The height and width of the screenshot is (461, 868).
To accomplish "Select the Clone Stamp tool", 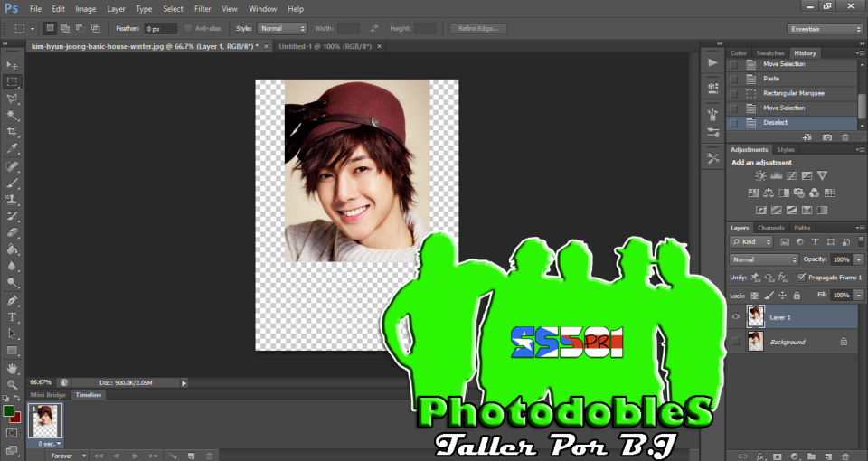I will pyautogui.click(x=12, y=199).
